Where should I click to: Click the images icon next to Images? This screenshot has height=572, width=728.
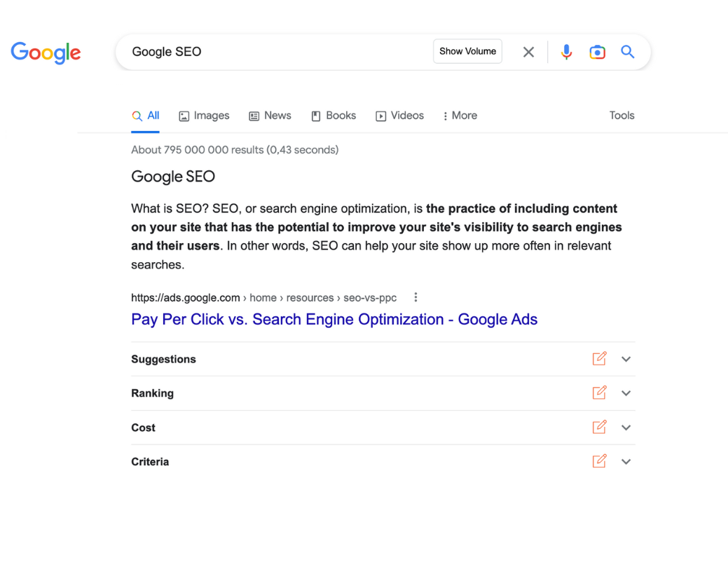[x=184, y=116]
